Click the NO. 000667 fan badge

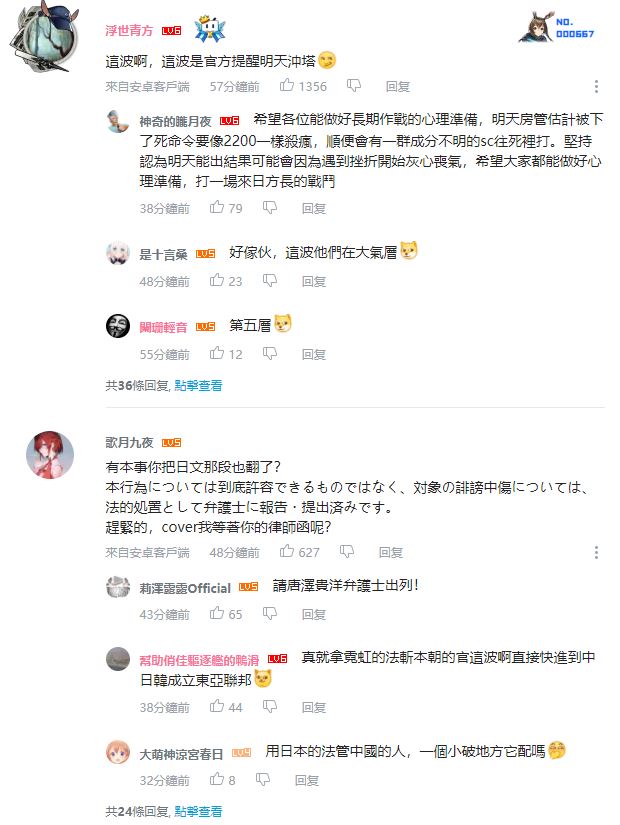pos(557,28)
